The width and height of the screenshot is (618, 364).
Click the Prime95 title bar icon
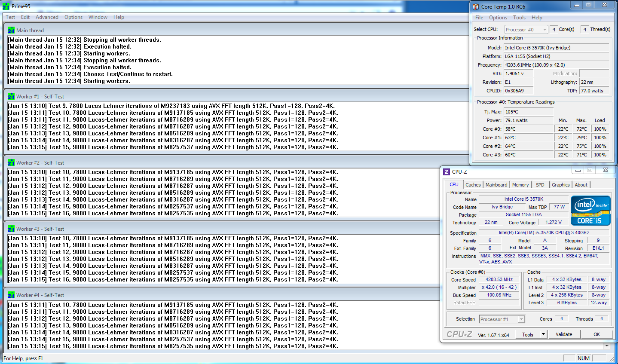6,6
